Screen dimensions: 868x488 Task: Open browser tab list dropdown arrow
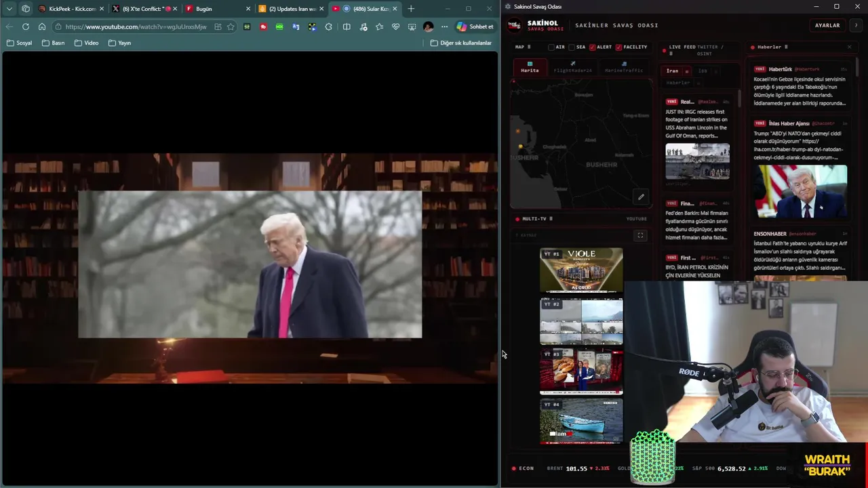(9, 9)
